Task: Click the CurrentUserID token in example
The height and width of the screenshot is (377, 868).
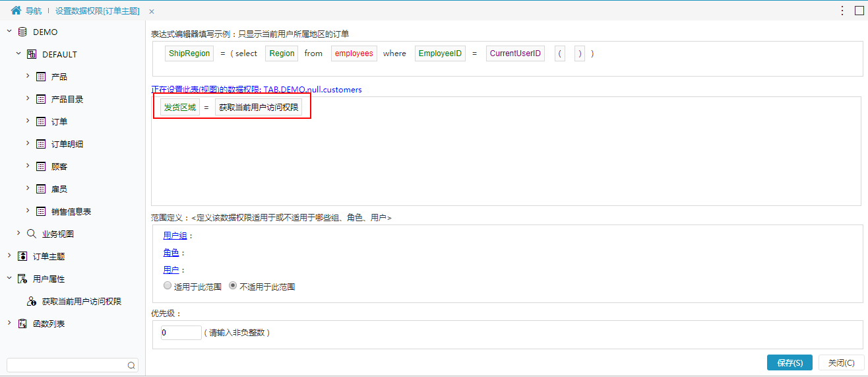Action: (x=515, y=53)
